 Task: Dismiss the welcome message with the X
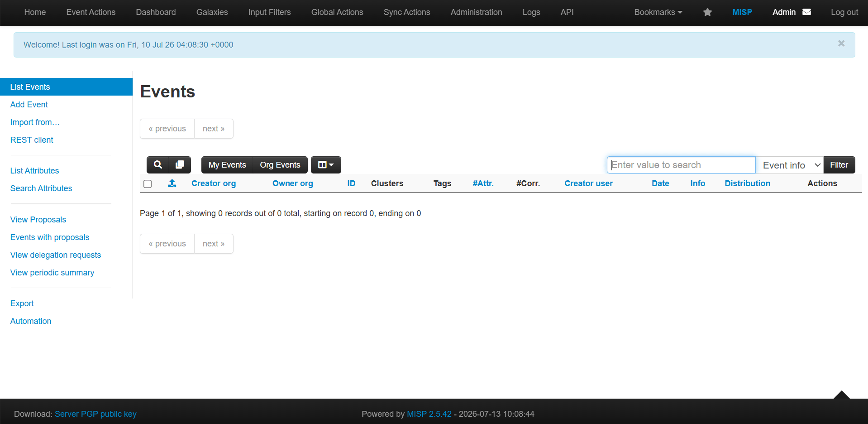tap(841, 43)
